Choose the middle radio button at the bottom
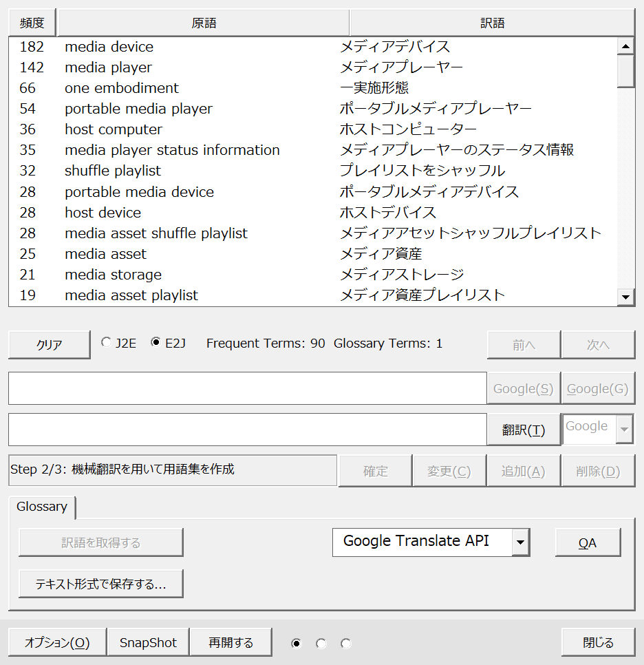This screenshot has width=644, height=665. coord(321,644)
